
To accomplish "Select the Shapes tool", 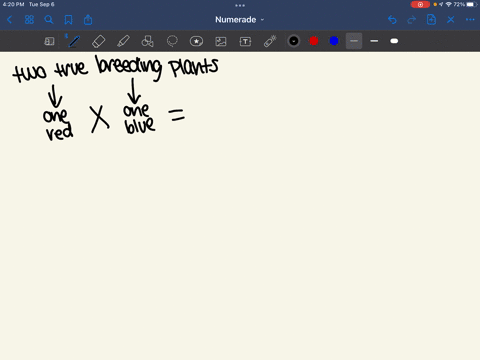I will 147,41.
